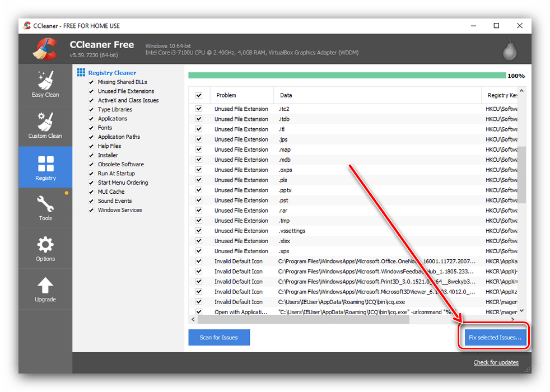Toggle Applications checkbox
Viewport: 550px width, 392px height.
coord(91,119)
